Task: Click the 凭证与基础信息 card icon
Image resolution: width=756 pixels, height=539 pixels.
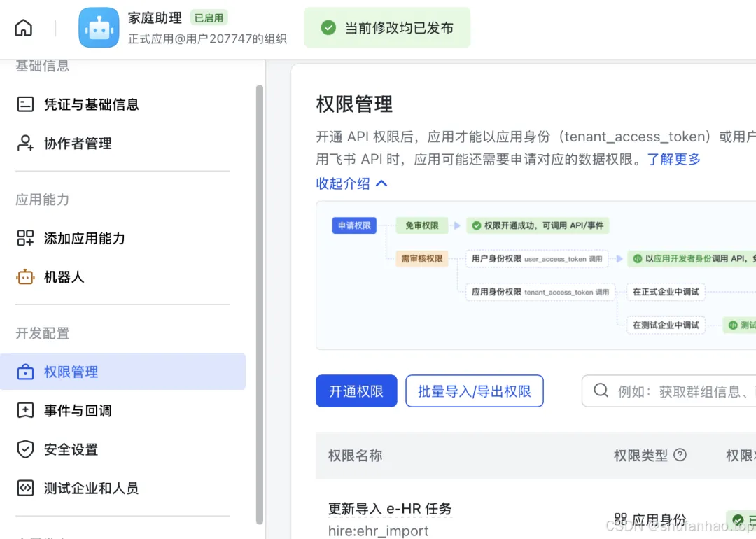Action: (26, 104)
